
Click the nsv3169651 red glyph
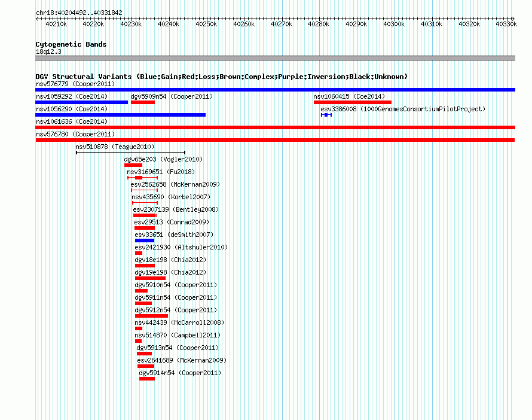(142, 178)
